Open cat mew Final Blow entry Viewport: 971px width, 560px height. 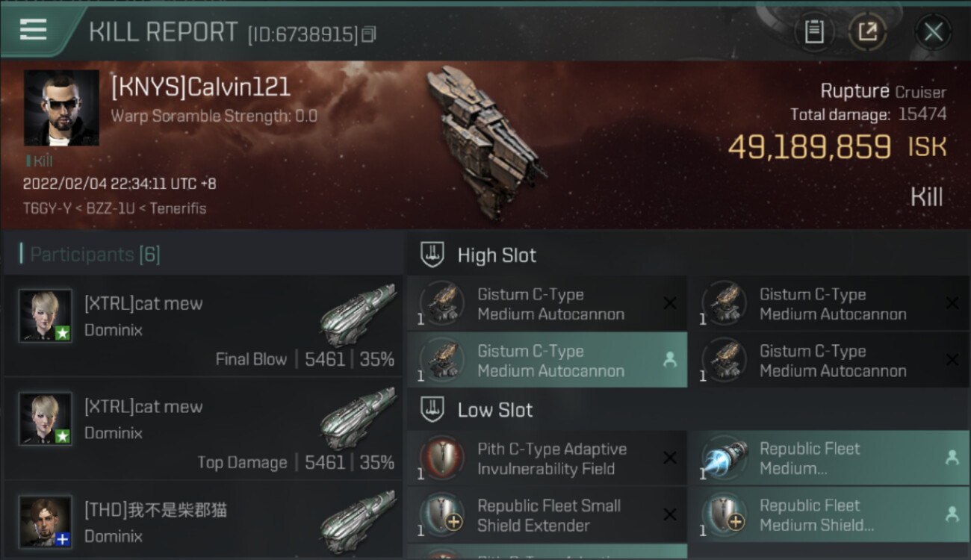click(x=202, y=326)
